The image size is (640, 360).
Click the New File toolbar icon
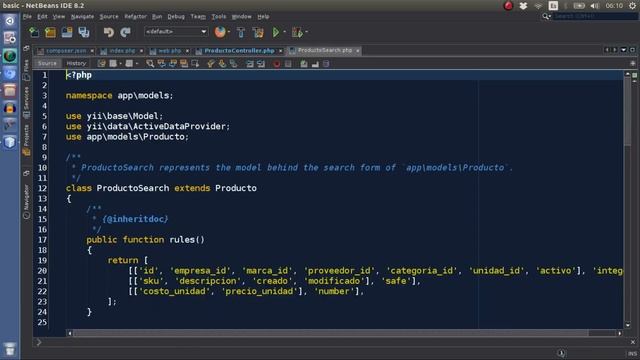(34, 32)
